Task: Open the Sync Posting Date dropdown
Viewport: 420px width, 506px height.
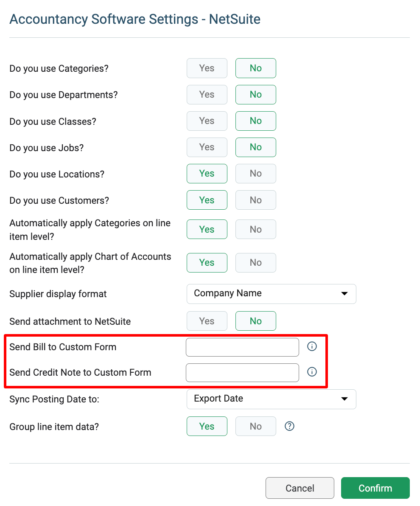Action: click(x=271, y=399)
